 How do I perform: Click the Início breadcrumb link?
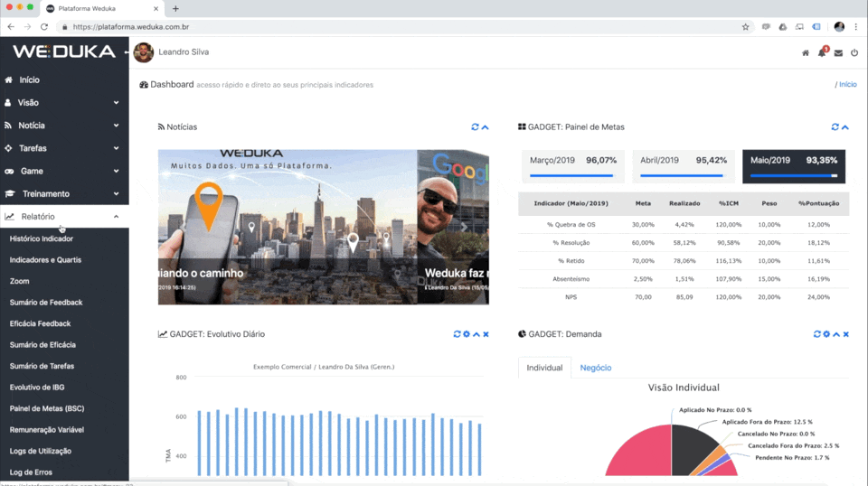(847, 85)
